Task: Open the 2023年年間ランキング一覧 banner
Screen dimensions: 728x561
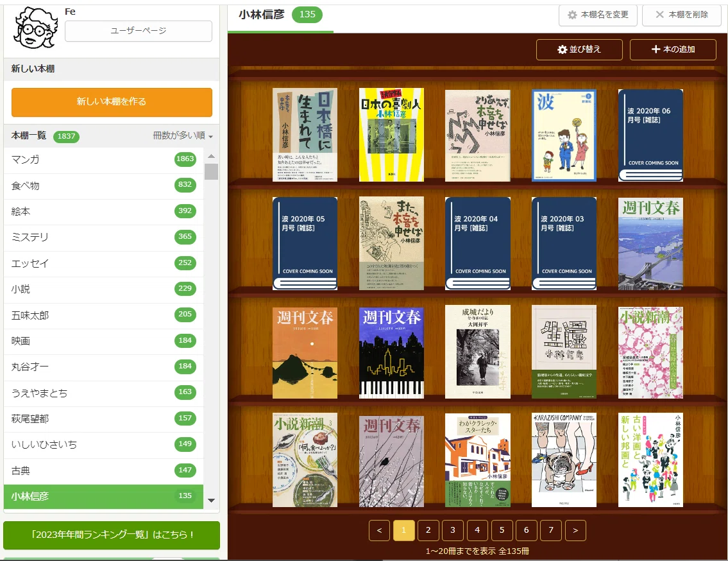Action: click(x=112, y=535)
